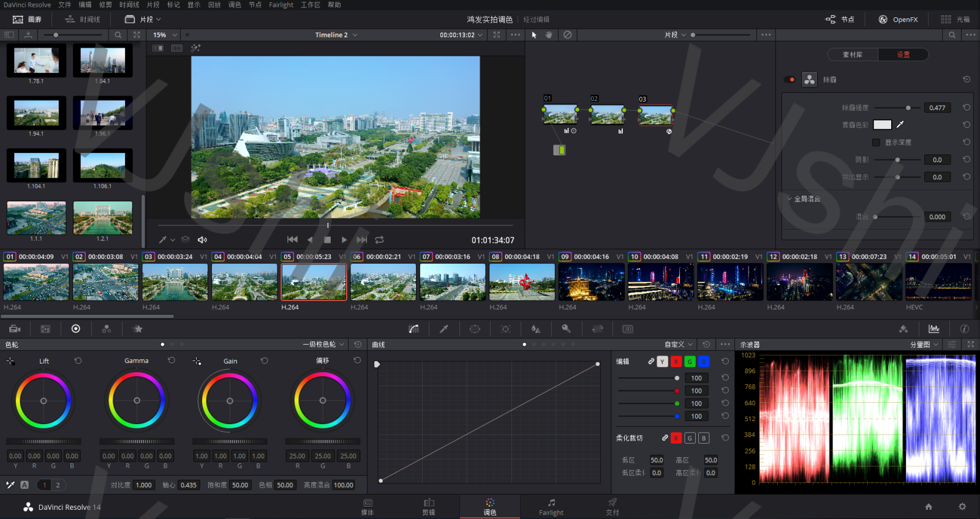Switch to the OpenFX Library tab
This screenshot has width=980, height=519.
coord(853,54)
